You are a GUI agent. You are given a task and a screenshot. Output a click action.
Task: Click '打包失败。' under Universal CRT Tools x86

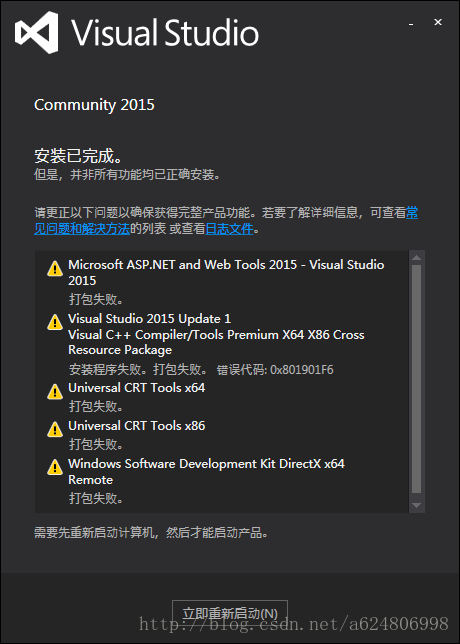point(96,444)
